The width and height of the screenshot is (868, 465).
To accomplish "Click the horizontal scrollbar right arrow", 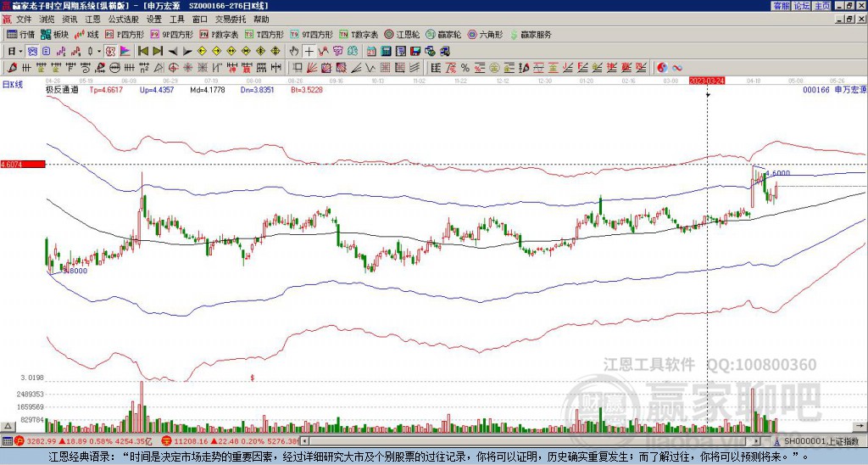I will pos(757,441).
